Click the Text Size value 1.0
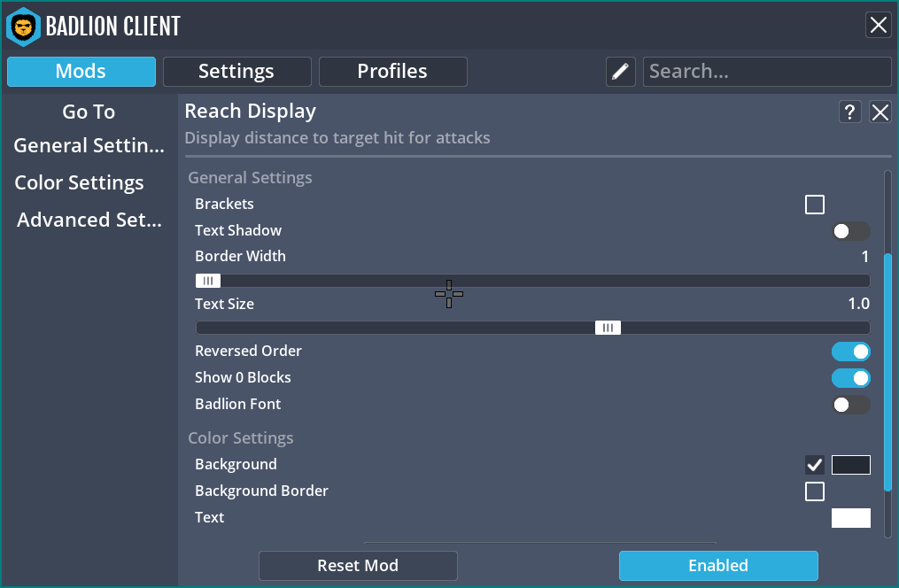899x588 pixels. coord(858,304)
